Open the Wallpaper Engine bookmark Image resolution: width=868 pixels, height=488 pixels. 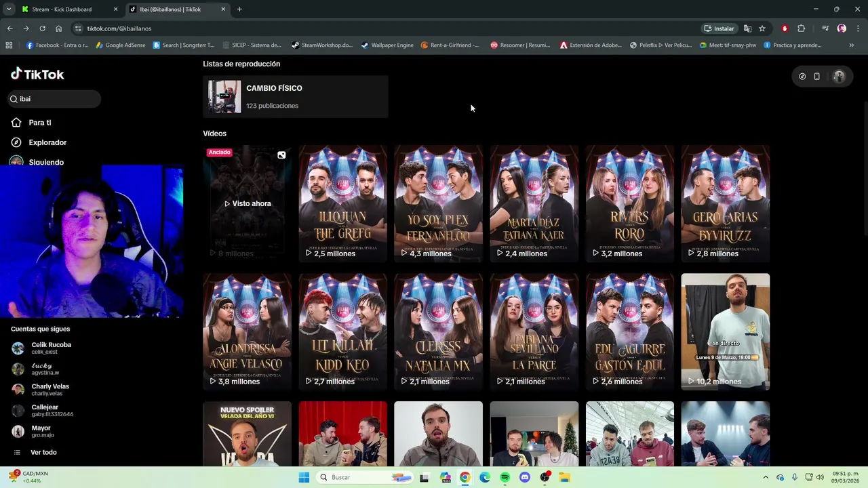pos(387,45)
